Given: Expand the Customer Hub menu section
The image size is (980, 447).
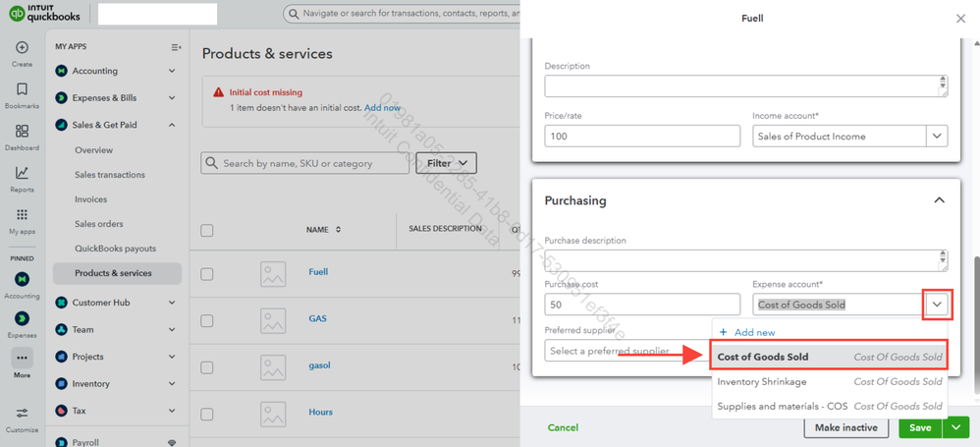Looking at the screenshot, I should coord(172,303).
